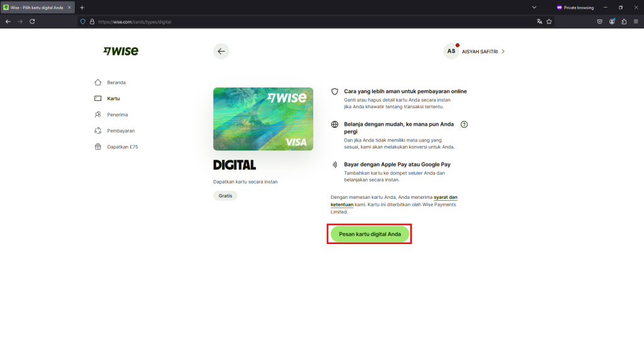This screenshot has width=644, height=346.
Task: Click the Penerima sidebar icon
Action: (x=97, y=114)
